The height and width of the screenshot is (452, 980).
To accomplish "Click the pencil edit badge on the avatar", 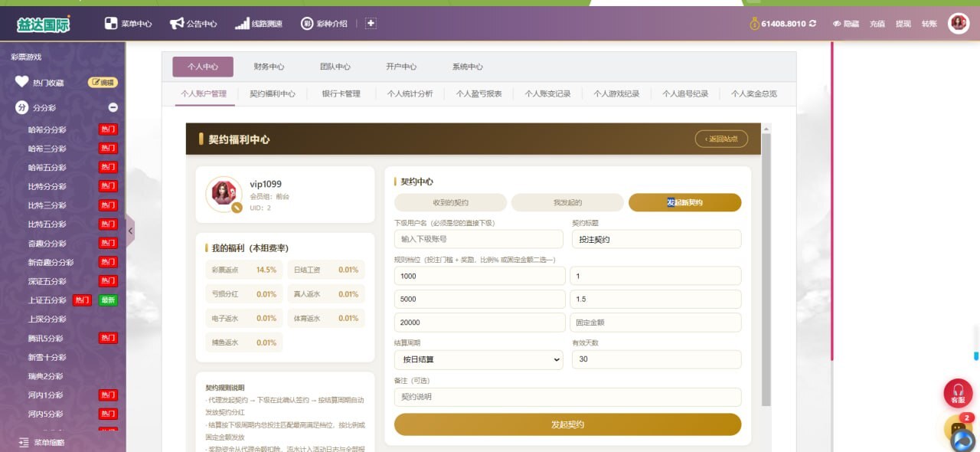I will coord(237,207).
